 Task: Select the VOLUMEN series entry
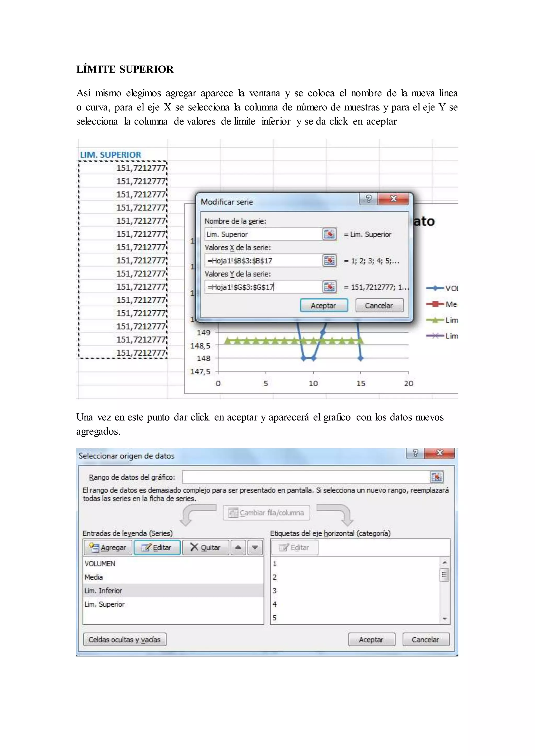(100, 563)
